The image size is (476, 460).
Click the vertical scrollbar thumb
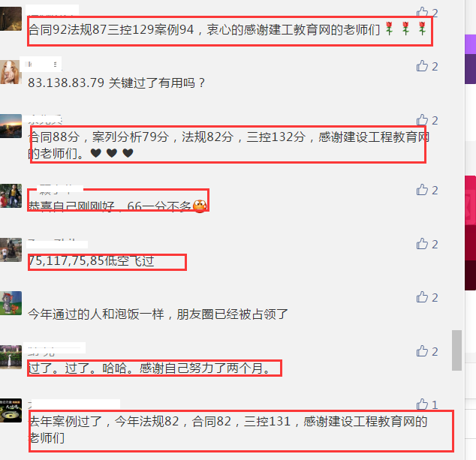[456, 350]
